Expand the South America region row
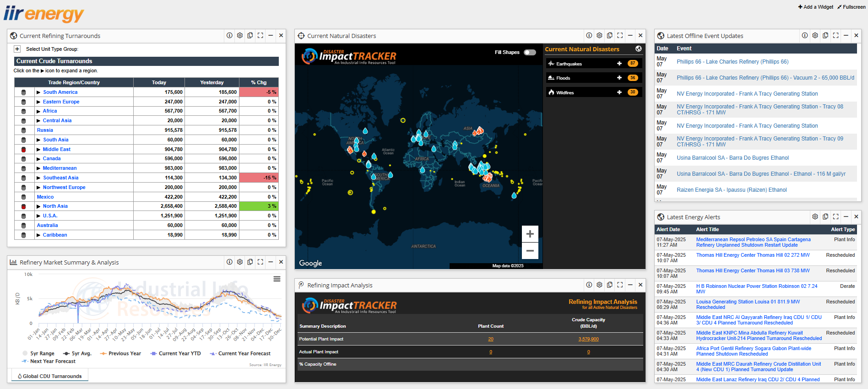This screenshot has height=389, width=868. [38, 92]
